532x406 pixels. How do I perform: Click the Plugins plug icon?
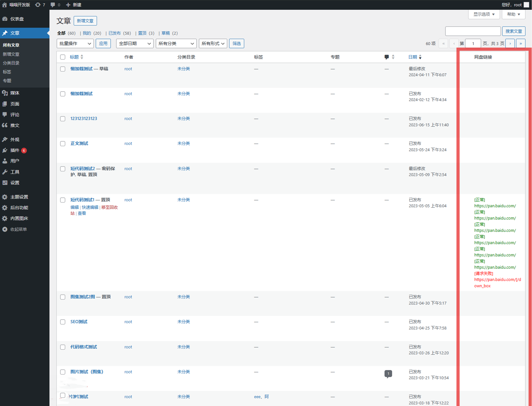5,150
